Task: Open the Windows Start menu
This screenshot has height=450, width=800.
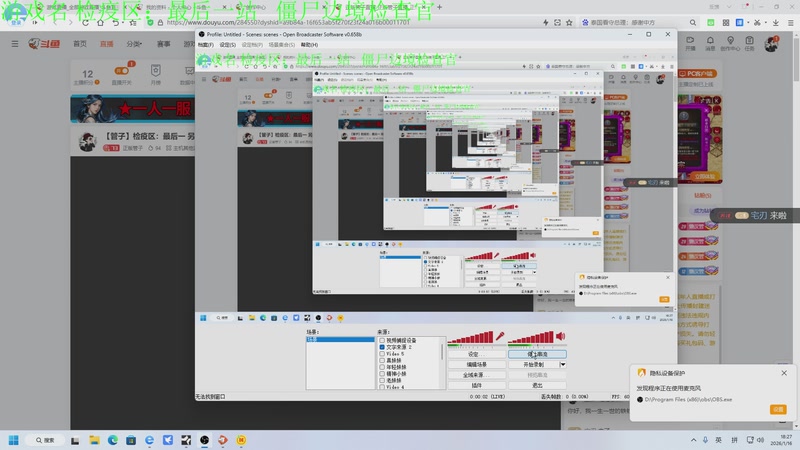Action: point(14,440)
